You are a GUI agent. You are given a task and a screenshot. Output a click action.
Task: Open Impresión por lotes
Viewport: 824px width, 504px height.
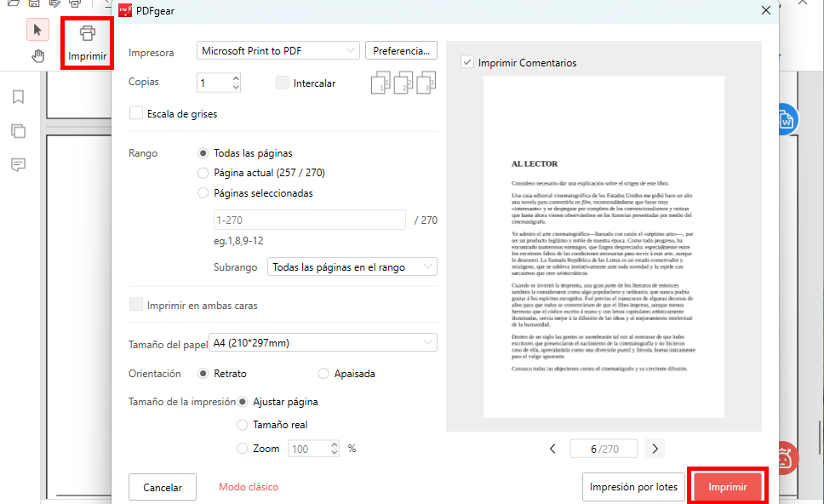(x=633, y=486)
